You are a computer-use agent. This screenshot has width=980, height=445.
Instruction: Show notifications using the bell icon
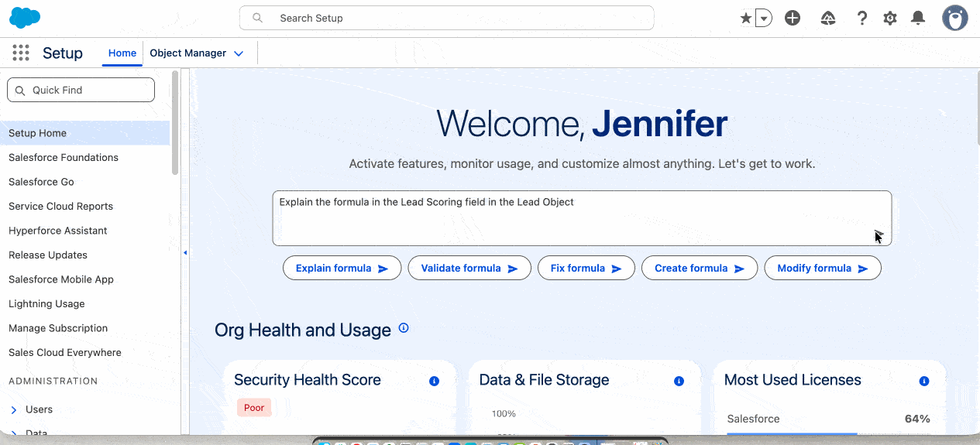coord(918,18)
